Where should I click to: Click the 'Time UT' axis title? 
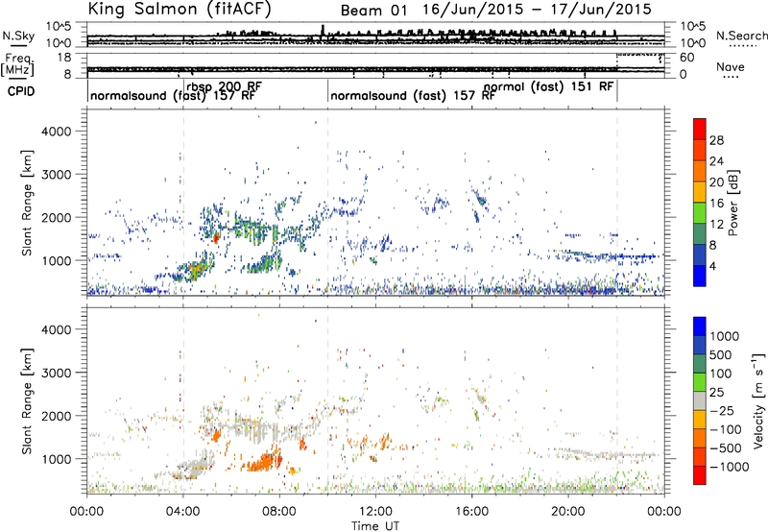375,526
